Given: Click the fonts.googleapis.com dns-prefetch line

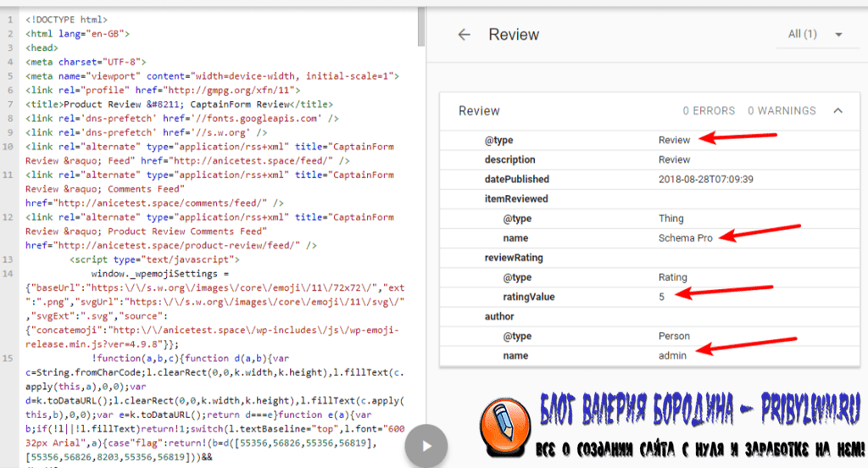Looking at the screenshot, I should [181, 119].
